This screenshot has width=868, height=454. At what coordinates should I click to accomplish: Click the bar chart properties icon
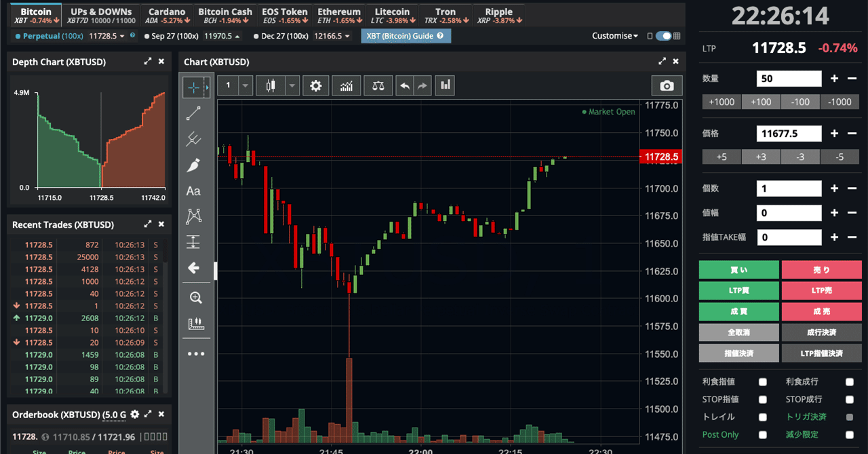point(446,85)
